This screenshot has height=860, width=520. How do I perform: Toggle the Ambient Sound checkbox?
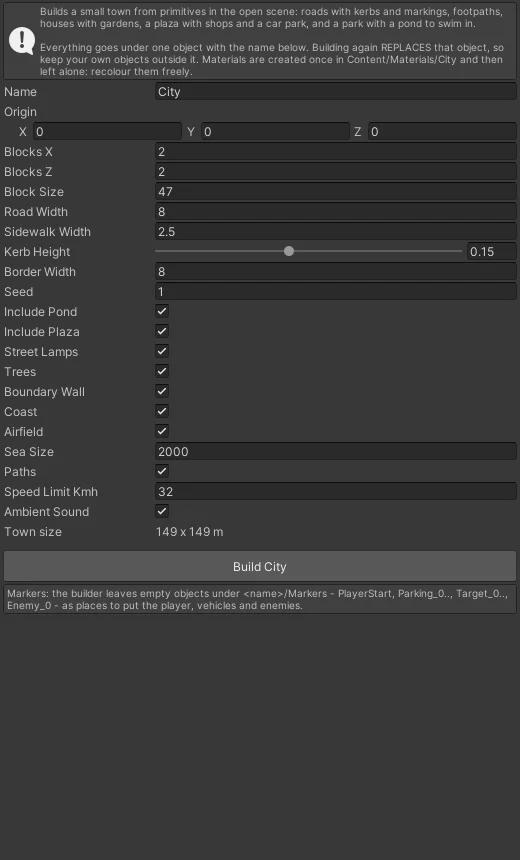click(162, 511)
